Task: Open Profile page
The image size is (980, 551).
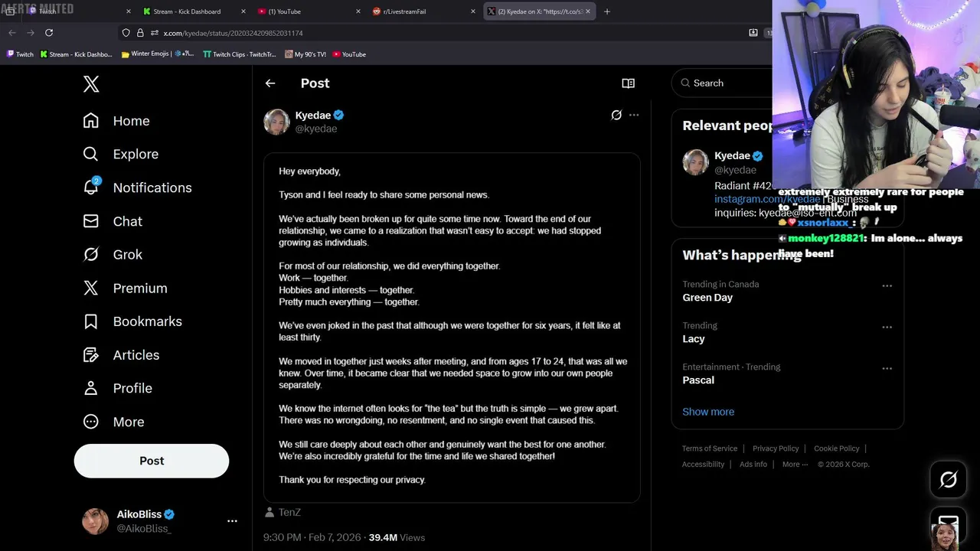Action: (117, 388)
